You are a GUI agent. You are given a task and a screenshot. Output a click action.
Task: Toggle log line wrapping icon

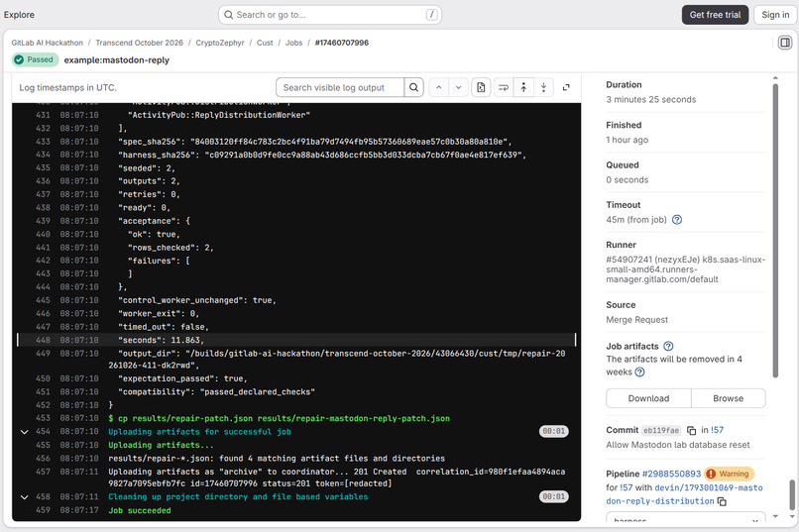click(504, 87)
